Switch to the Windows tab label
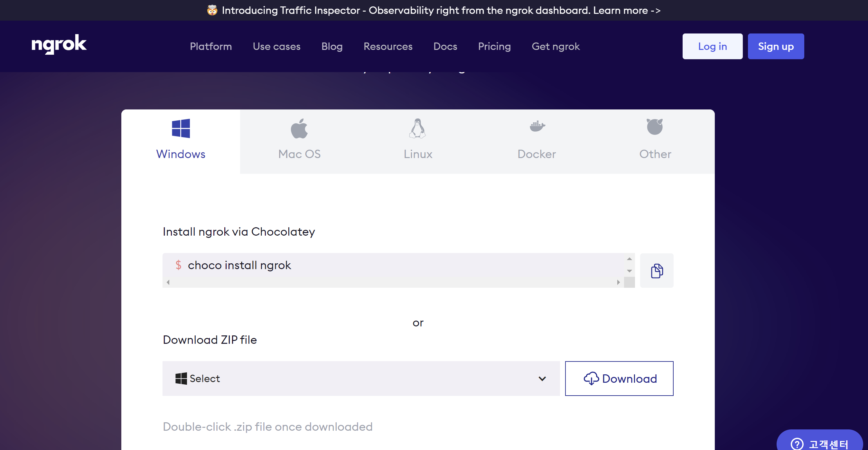Screen dimensions: 868x450 coord(181,154)
